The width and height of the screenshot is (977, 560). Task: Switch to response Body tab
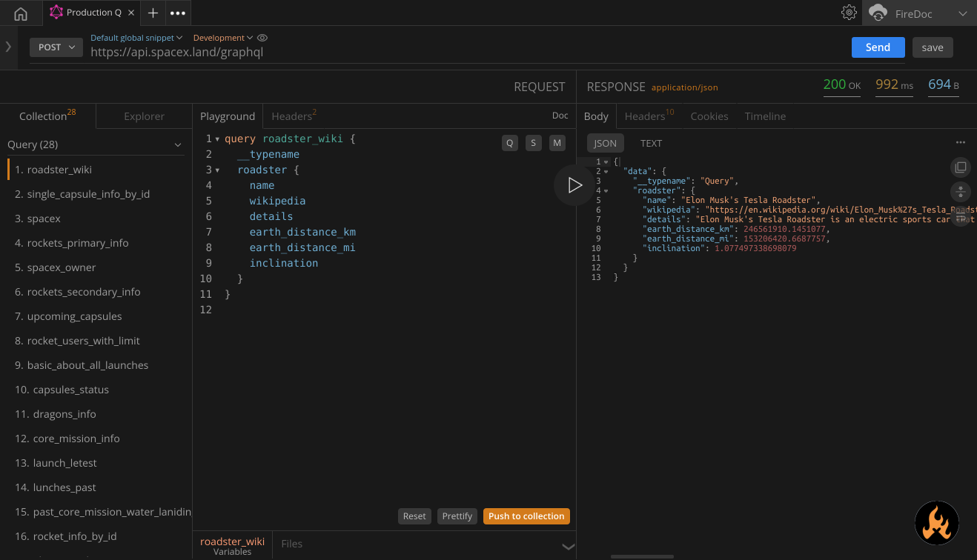tap(596, 116)
